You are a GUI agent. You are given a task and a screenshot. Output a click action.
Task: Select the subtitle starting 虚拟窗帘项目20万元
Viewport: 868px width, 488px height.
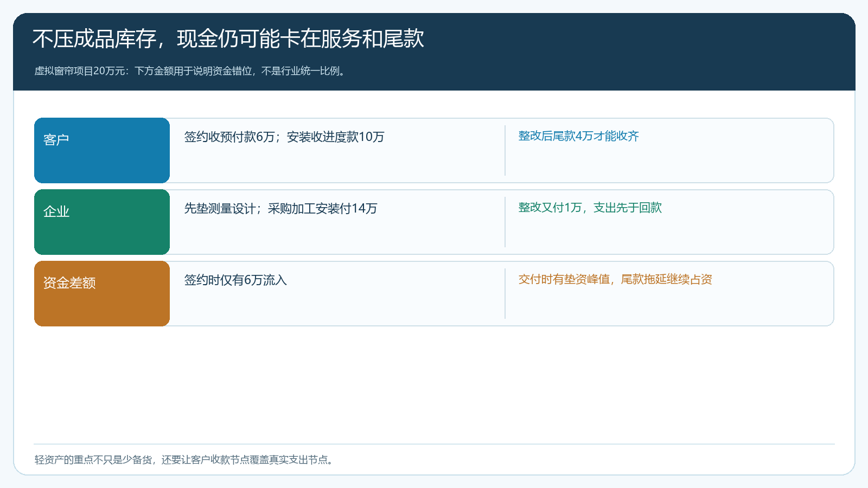coord(191,71)
